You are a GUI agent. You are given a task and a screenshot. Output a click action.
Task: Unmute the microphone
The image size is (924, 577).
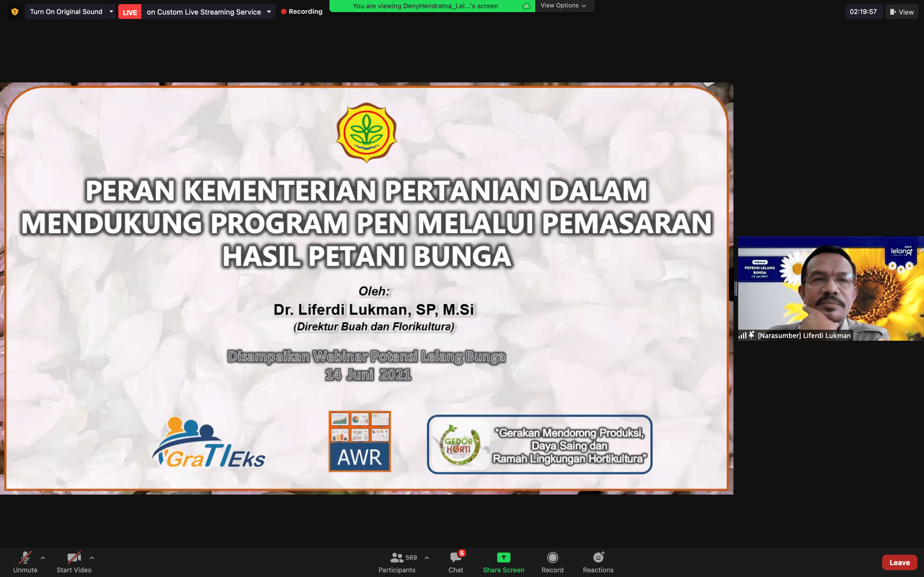click(x=25, y=558)
